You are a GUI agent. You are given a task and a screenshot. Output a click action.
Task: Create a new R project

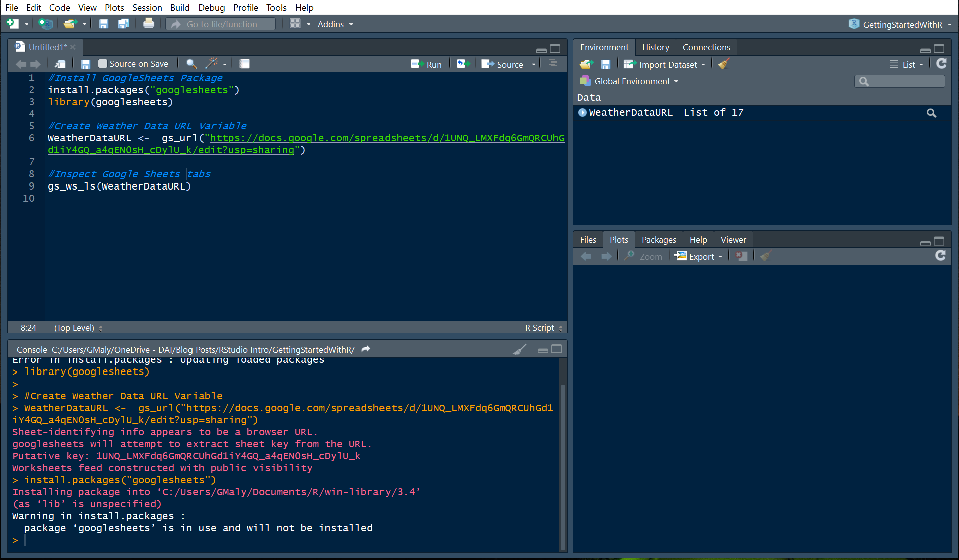click(45, 24)
